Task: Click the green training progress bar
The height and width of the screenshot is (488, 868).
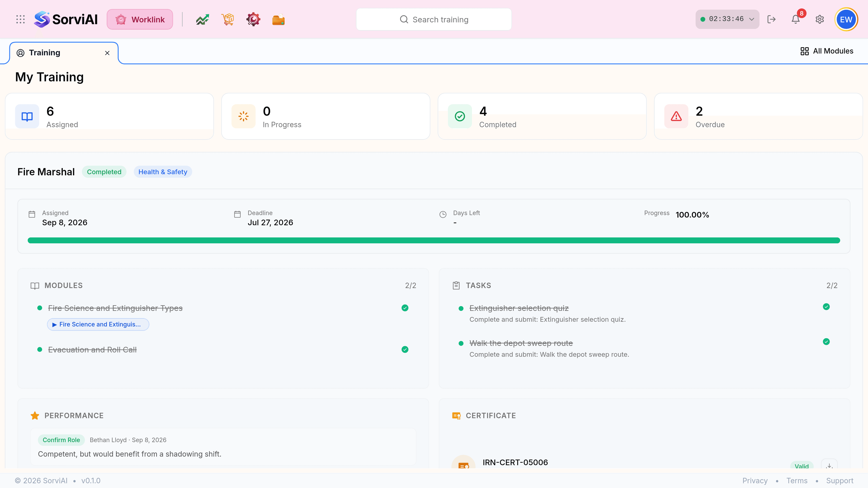Action: (x=434, y=240)
